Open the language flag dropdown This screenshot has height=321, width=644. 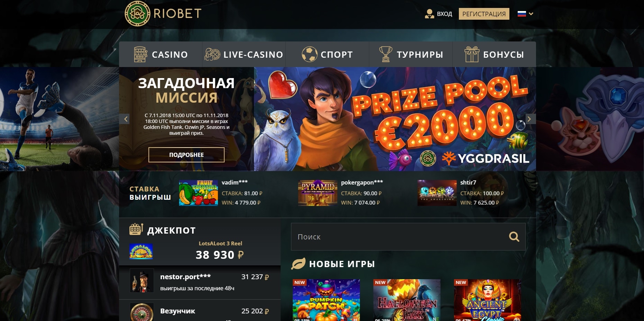coord(525,14)
